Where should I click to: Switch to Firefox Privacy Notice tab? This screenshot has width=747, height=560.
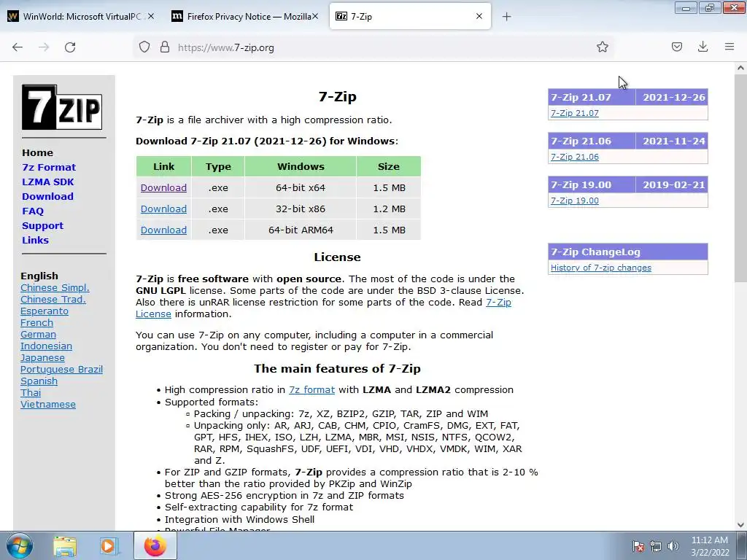pos(244,16)
